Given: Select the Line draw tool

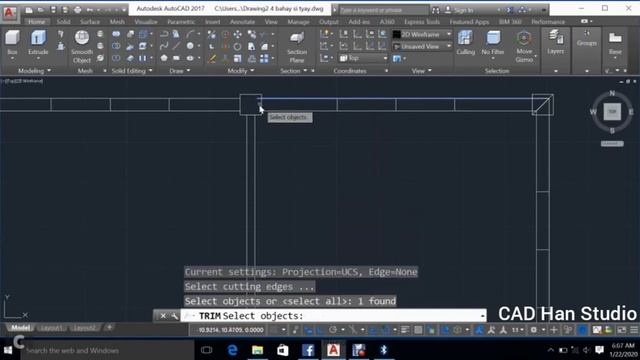Looking at the screenshot, I should [176, 46].
